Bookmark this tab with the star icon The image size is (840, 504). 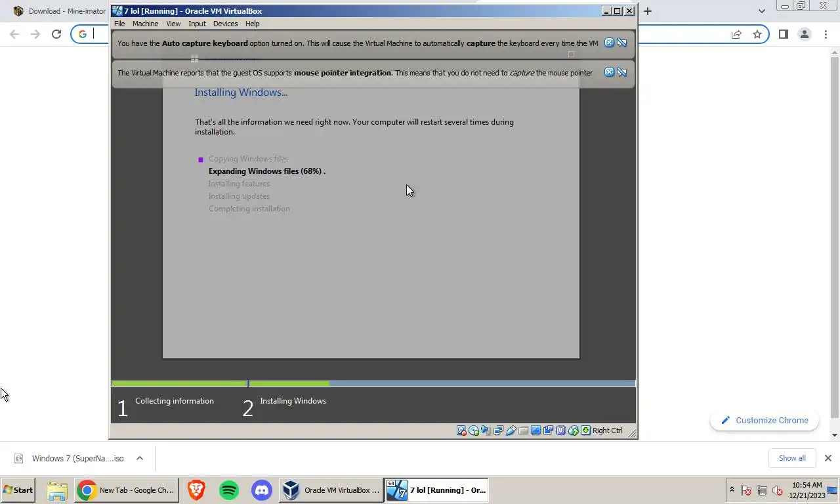pyautogui.click(x=757, y=34)
